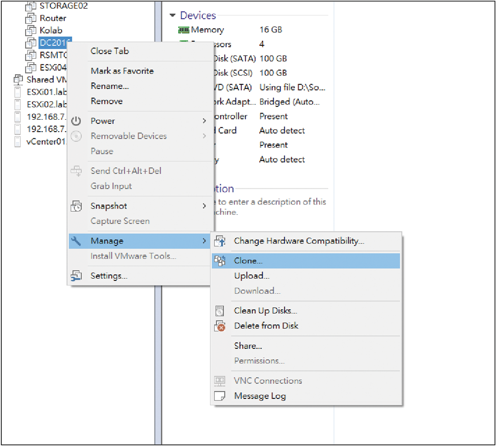The height and width of the screenshot is (448, 496).
Task: Expand the Snapshot submenu arrow
Action: click(204, 206)
